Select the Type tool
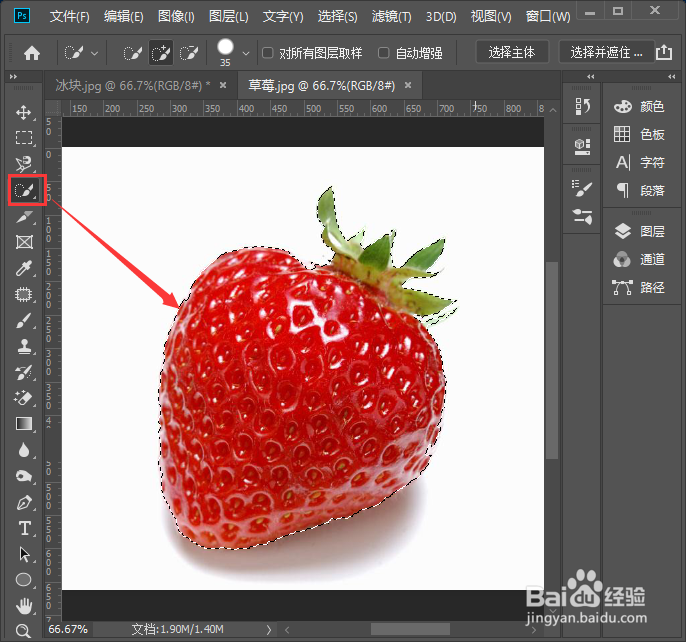This screenshot has width=686, height=642. (x=24, y=528)
